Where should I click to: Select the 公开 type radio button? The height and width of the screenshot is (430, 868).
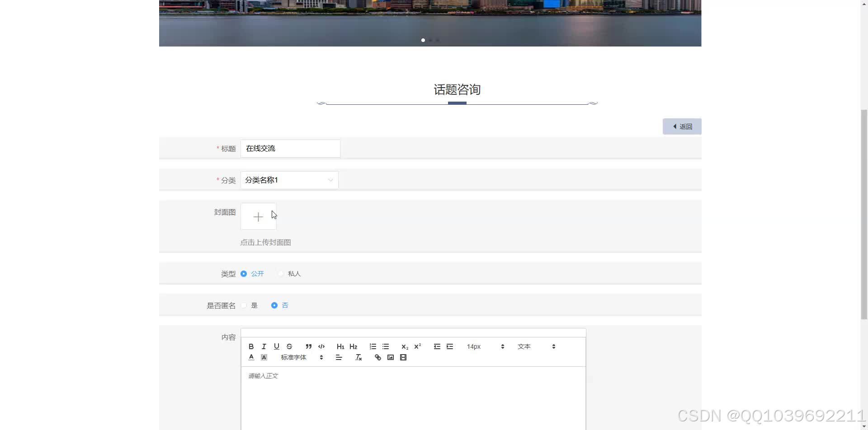[x=244, y=273]
